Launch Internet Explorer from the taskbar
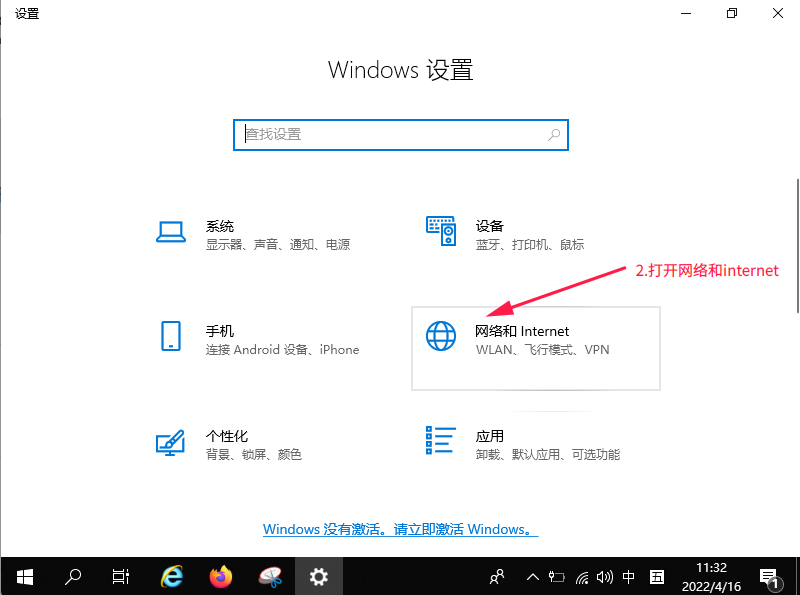 point(172,576)
